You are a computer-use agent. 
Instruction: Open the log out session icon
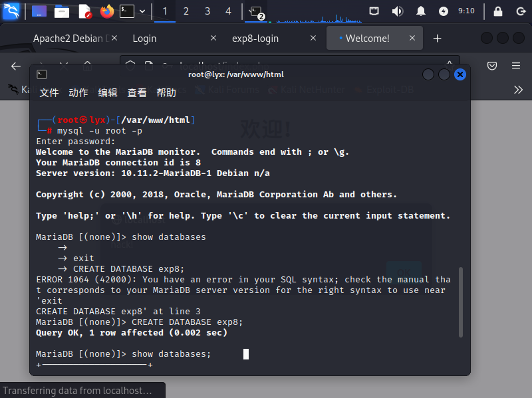click(x=521, y=11)
